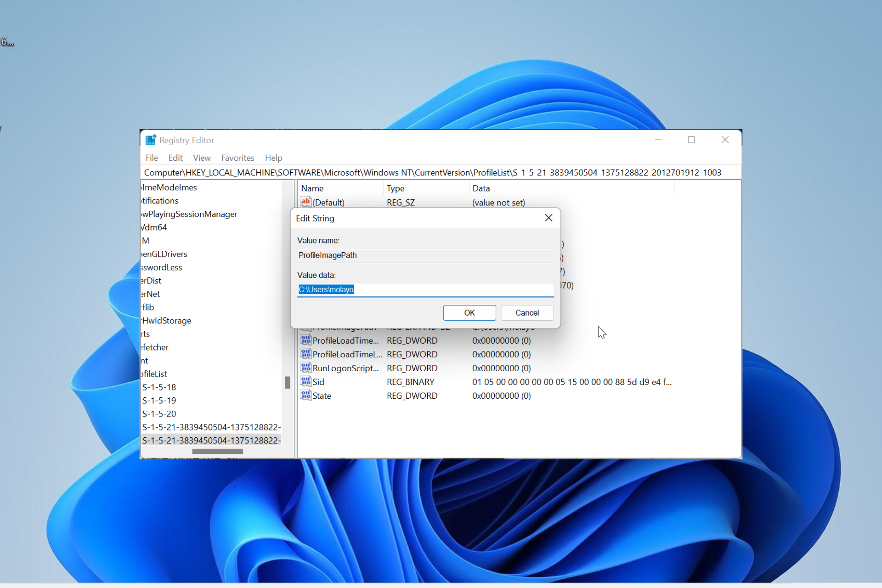This screenshot has height=588, width=882.
Task: Open the View menu
Action: 202,158
